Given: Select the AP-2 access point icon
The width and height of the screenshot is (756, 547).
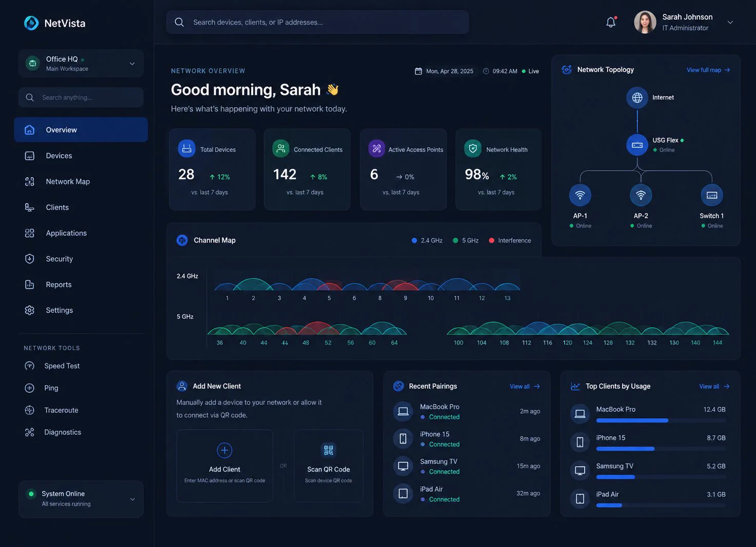Looking at the screenshot, I should tap(641, 195).
